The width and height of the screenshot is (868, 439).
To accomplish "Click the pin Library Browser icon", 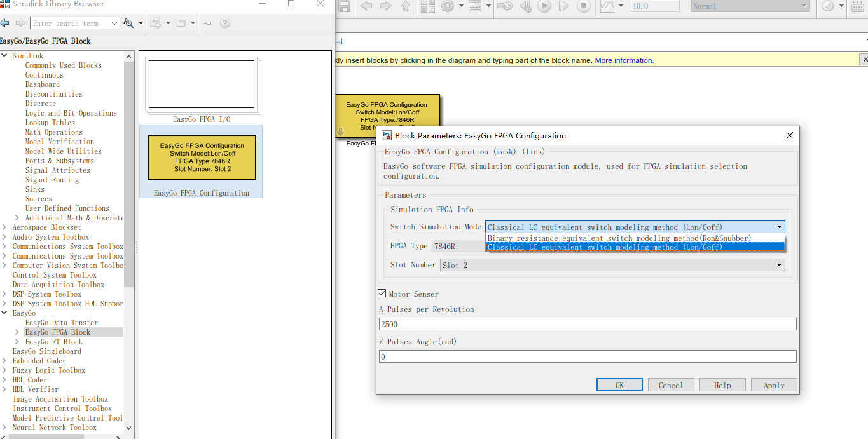I will coord(208,24).
